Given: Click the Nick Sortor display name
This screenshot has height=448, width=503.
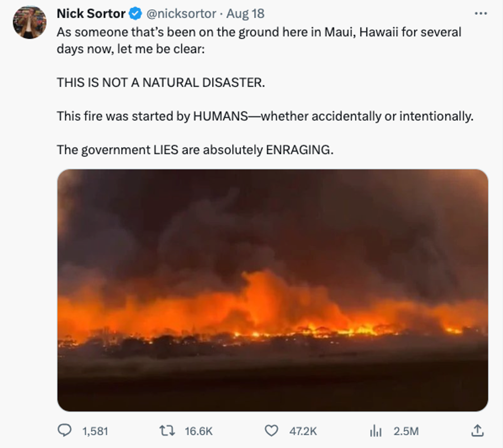Looking at the screenshot, I should coord(91,13).
